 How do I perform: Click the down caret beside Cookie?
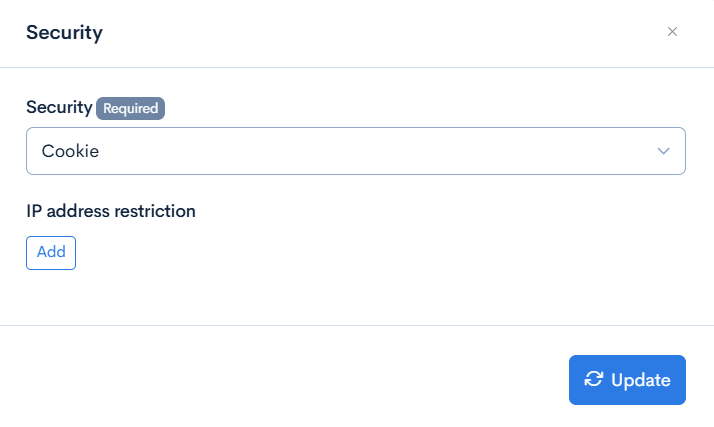click(x=663, y=151)
